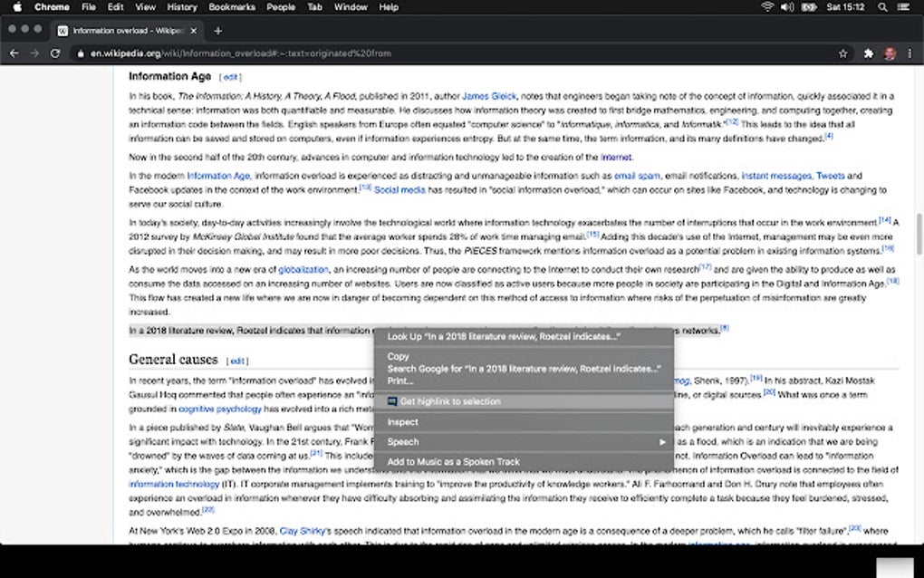Go back to the previous page
Image resolution: width=924 pixels, height=578 pixels.
pyautogui.click(x=14, y=53)
